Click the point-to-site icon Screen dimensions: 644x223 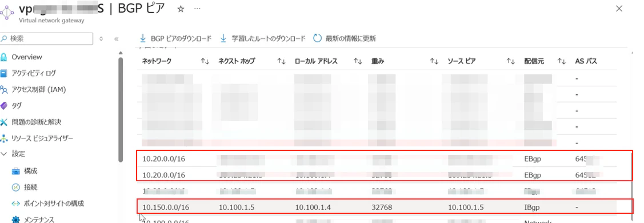tap(15, 204)
